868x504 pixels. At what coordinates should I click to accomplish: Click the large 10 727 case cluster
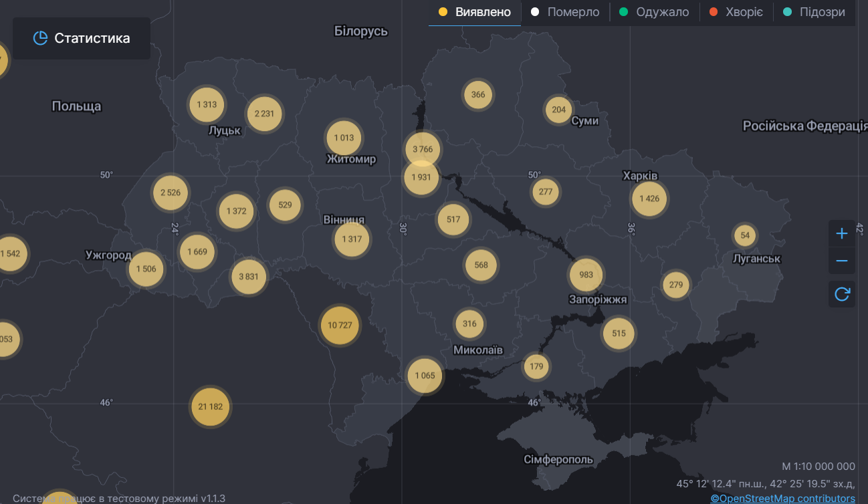point(340,326)
